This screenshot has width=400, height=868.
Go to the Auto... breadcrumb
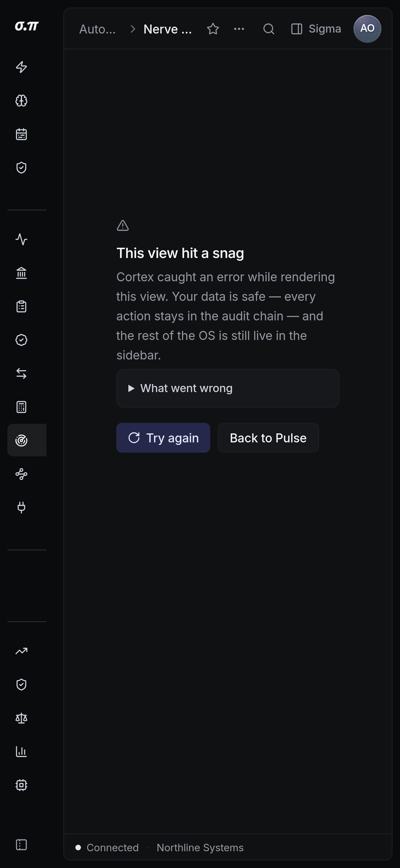click(98, 29)
